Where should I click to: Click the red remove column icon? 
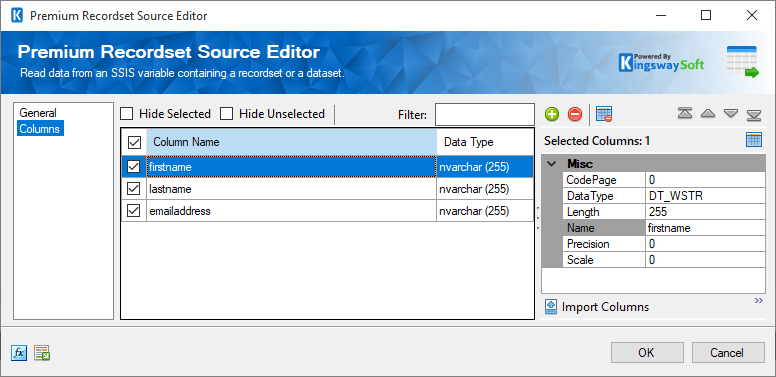(575, 114)
